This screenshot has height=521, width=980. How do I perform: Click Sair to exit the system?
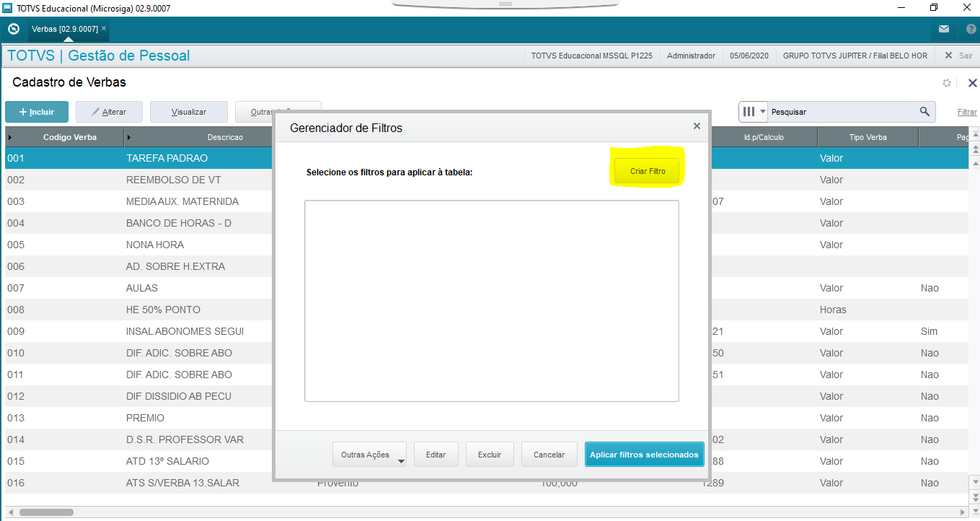(959, 56)
